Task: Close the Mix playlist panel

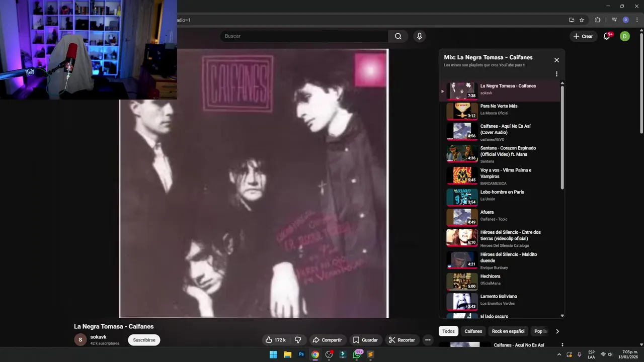Action: point(556,60)
